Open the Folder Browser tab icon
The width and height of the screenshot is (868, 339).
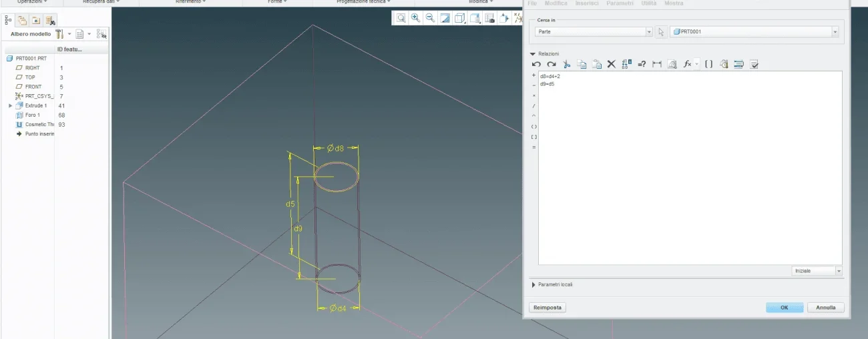pos(36,20)
